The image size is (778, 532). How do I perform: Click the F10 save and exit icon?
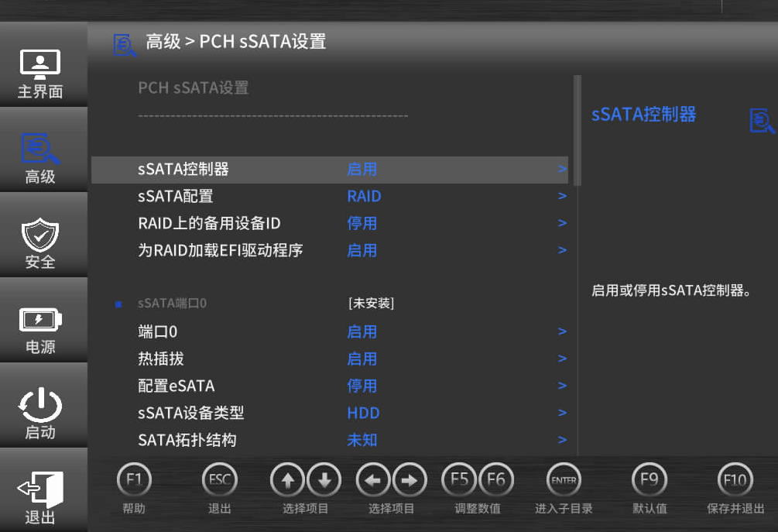pyautogui.click(x=735, y=481)
